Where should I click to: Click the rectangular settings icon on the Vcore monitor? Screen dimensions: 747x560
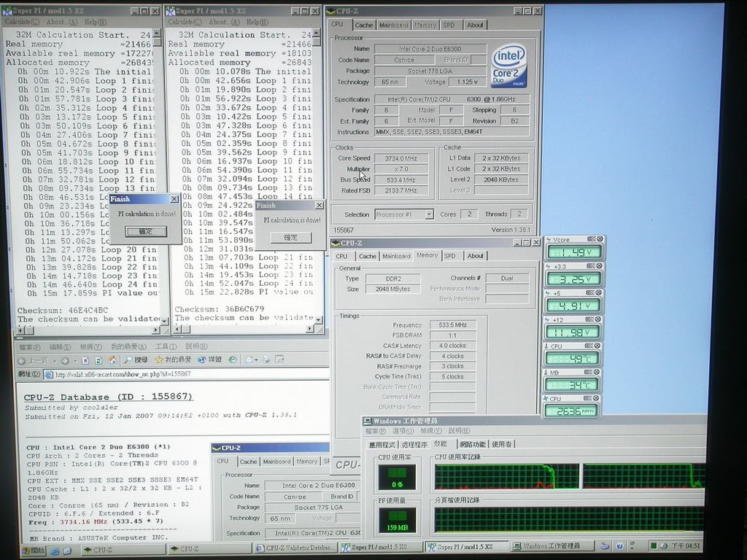(x=591, y=239)
